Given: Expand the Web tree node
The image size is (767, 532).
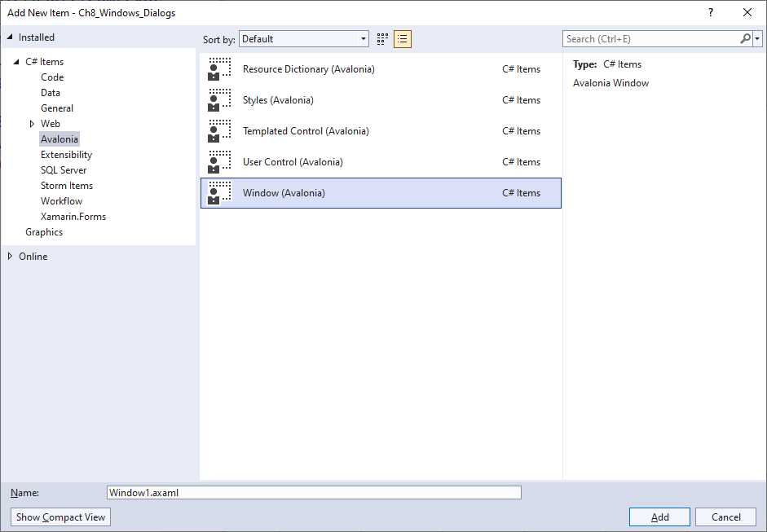Looking at the screenshot, I should pos(33,124).
